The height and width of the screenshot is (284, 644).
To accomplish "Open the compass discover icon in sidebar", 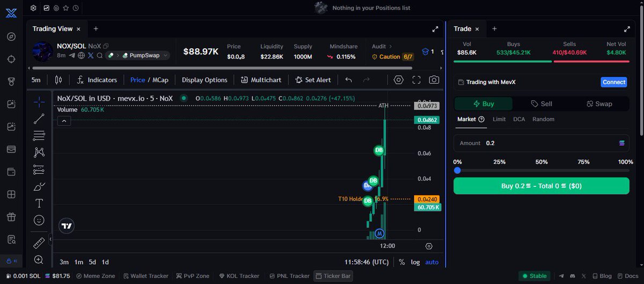I will tap(11, 37).
